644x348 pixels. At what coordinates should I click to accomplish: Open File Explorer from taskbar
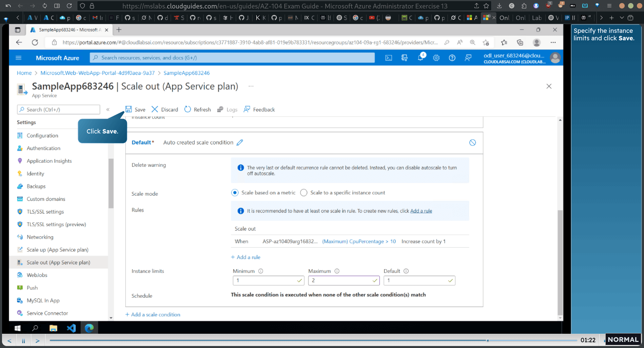pyautogui.click(x=53, y=328)
